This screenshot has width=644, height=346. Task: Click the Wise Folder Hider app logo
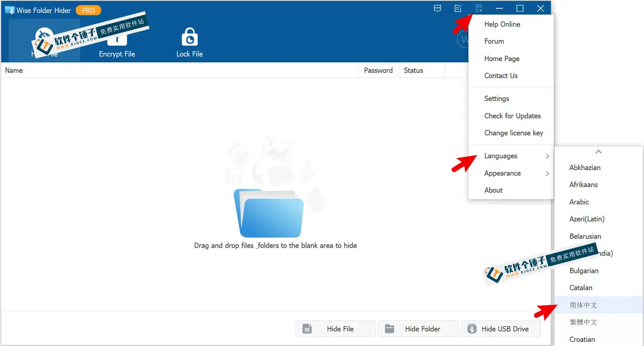pos(9,10)
